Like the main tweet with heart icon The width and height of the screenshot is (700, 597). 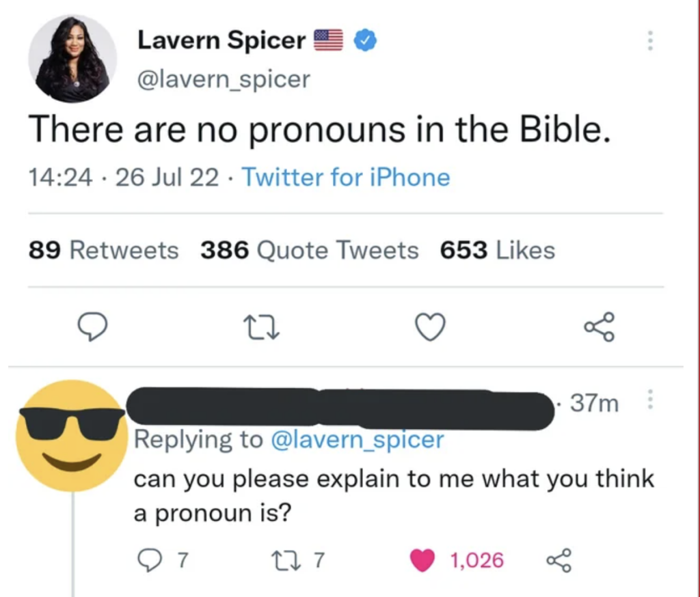431,327
